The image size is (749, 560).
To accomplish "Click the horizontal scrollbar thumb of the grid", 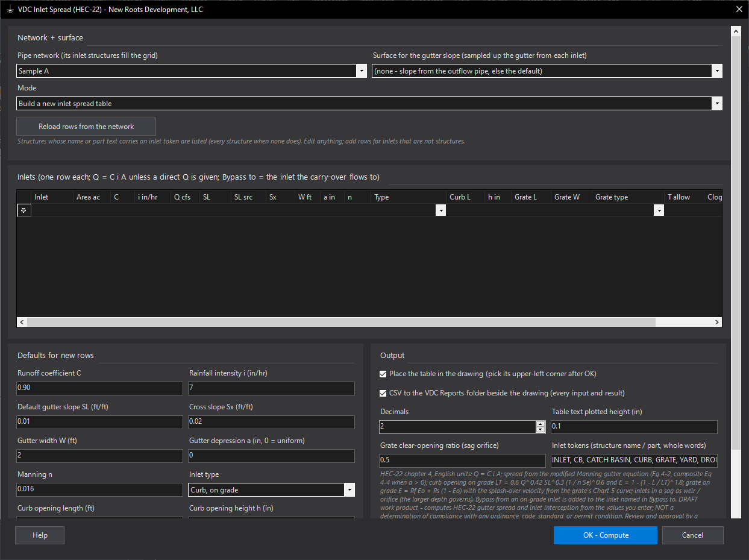I will (341, 322).
